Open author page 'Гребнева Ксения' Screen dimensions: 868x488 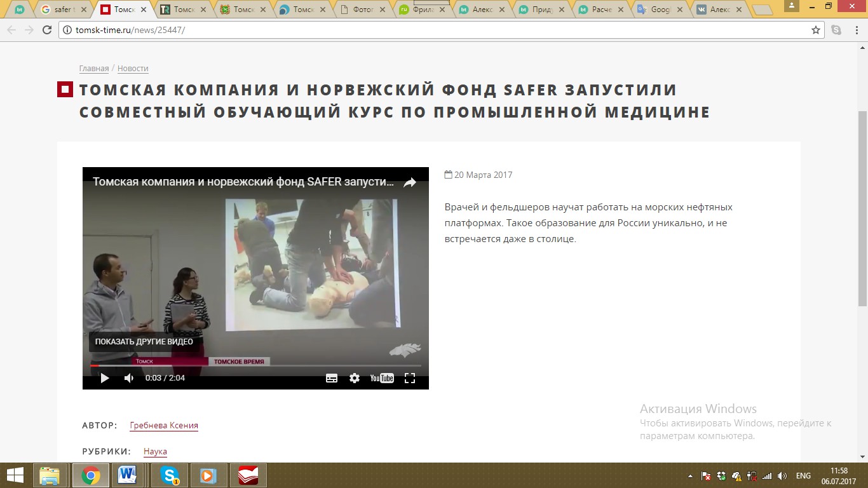tap(164, 426)
